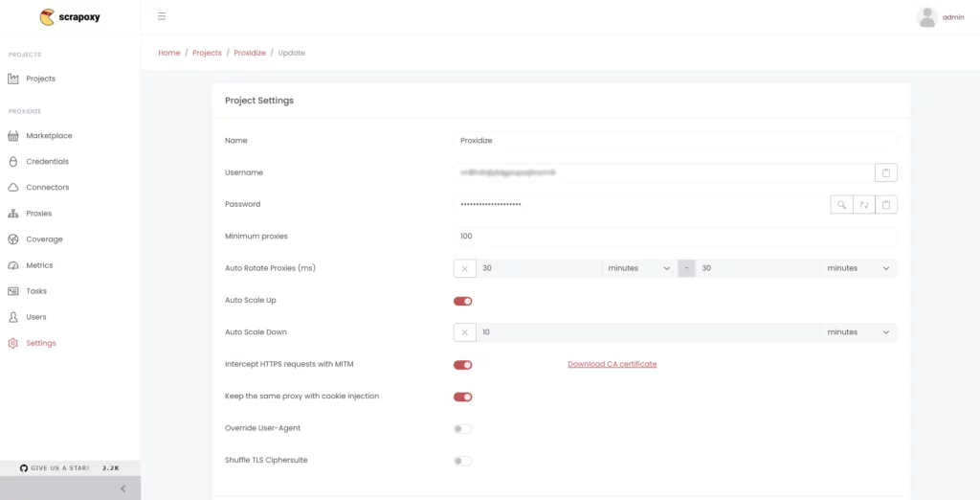Open Auto Scale Down minutes dropdown
The width and height of the screenshot is (980, 500).
pyautogui.click(x=858, y=332)
